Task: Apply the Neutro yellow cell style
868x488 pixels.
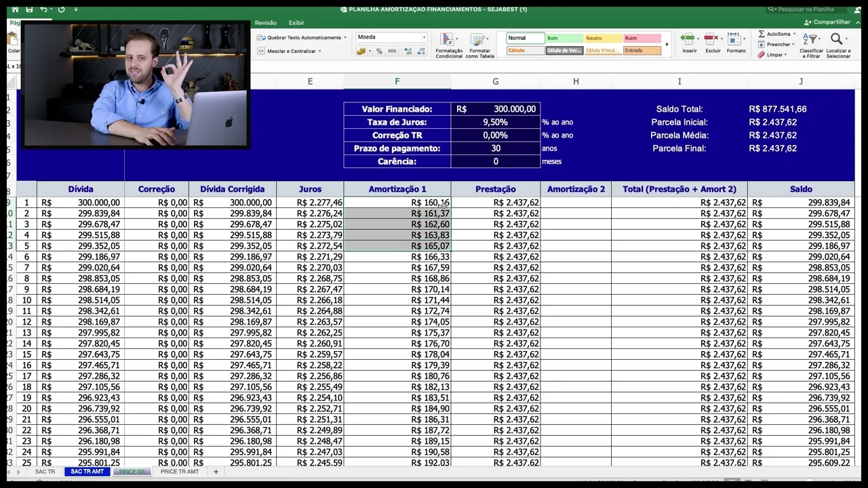Action: [603, 38]
